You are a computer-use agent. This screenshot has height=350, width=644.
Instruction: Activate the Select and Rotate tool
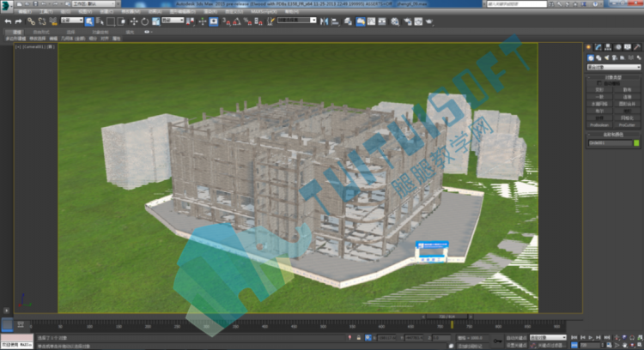coord(144,21)
